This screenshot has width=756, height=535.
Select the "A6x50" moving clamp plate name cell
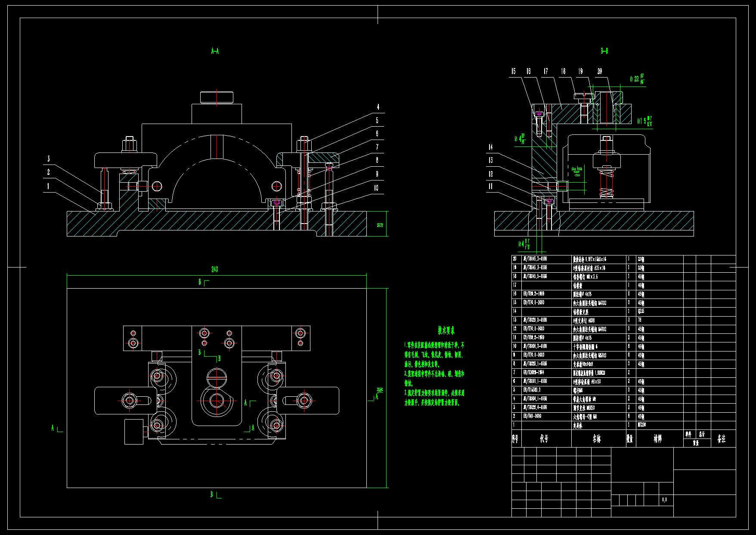pos(587,381)
